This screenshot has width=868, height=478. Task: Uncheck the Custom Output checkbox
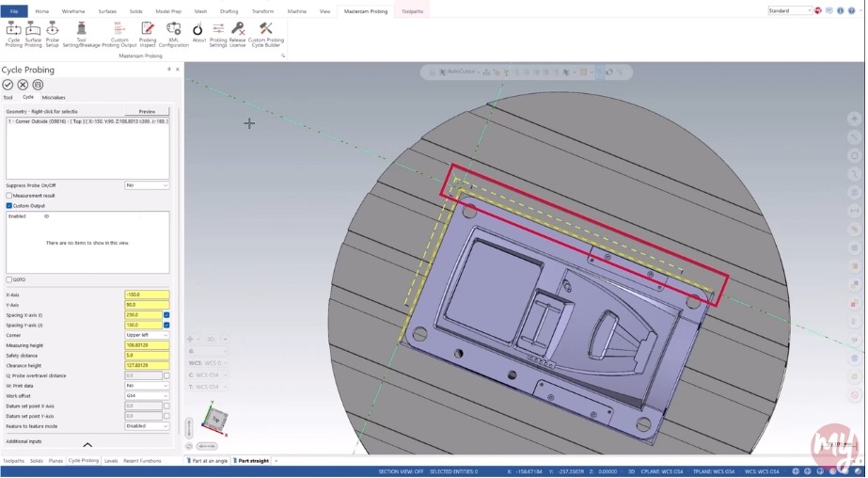9,205
